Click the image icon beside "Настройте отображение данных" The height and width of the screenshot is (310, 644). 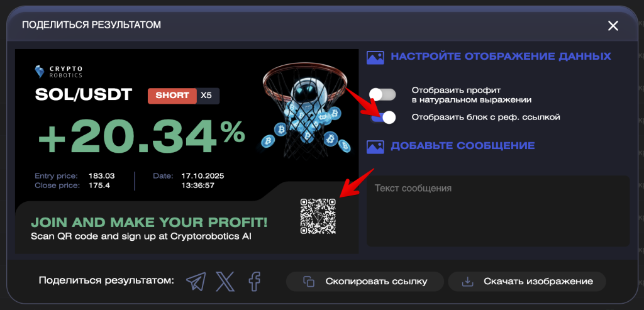(375, 57)
